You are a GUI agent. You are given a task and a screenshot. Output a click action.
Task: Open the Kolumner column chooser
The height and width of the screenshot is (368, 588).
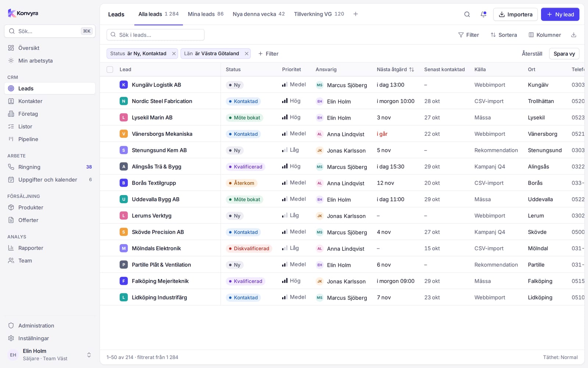tap(545, 35)
